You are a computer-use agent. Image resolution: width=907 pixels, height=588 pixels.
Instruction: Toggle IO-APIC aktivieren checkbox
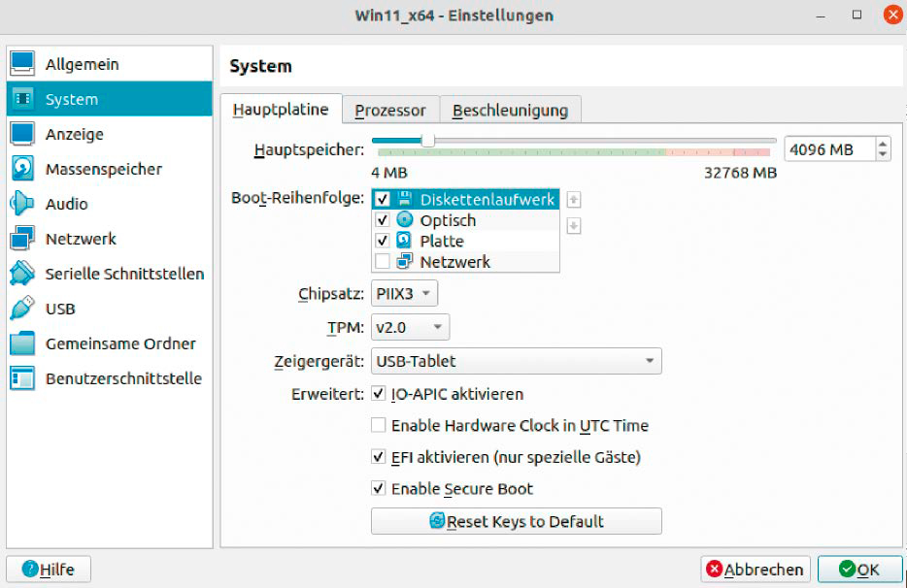tap(379, 394)
